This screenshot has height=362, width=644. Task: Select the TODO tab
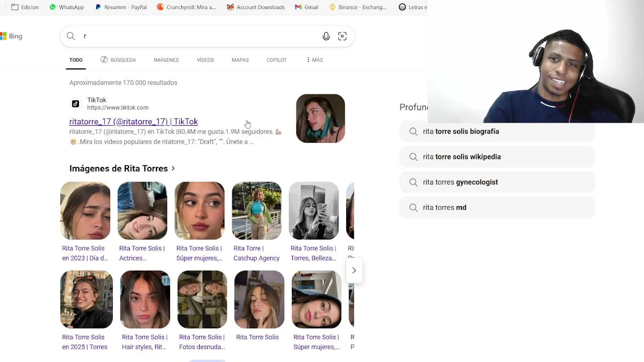pos(76,60)
